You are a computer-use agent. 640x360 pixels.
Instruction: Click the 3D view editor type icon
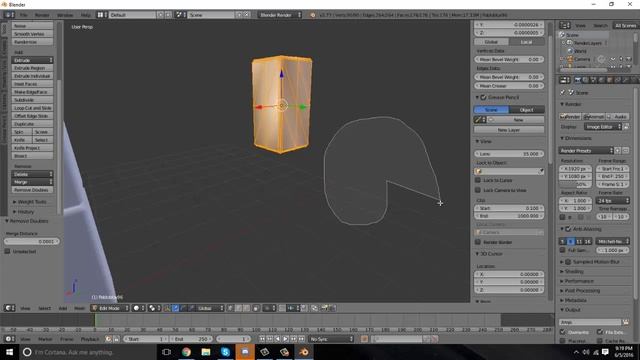pyautogui.click(x=9, y=308)
